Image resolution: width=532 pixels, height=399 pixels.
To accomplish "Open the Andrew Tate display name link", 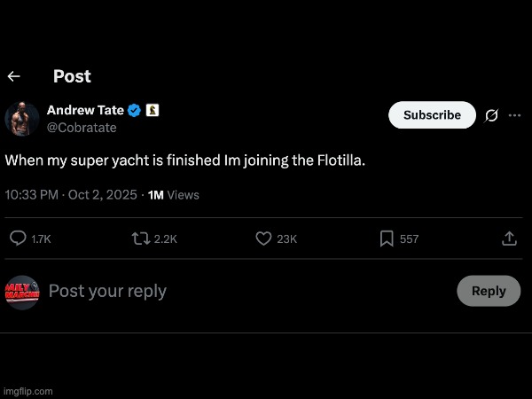I will tap(85, 111).
